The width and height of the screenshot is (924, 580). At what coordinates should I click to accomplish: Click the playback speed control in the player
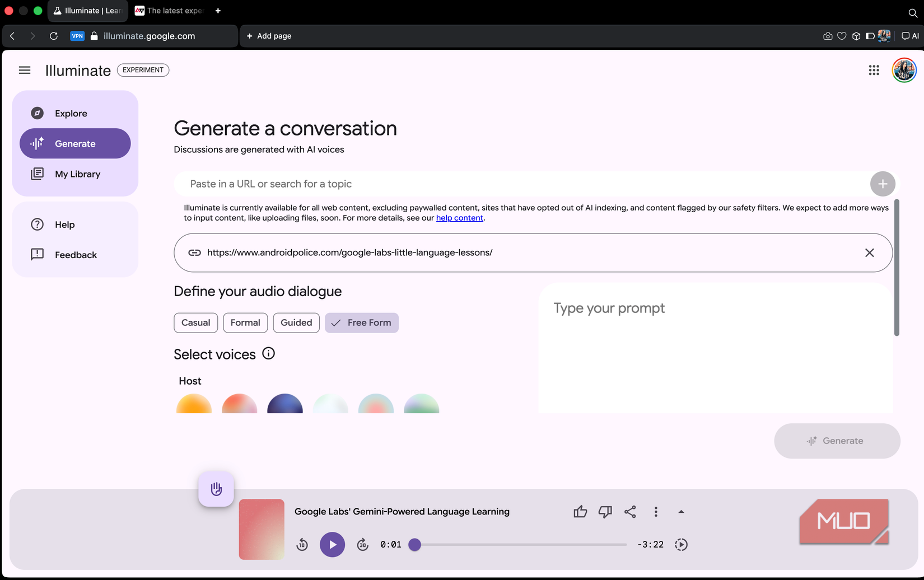(682, 544)
